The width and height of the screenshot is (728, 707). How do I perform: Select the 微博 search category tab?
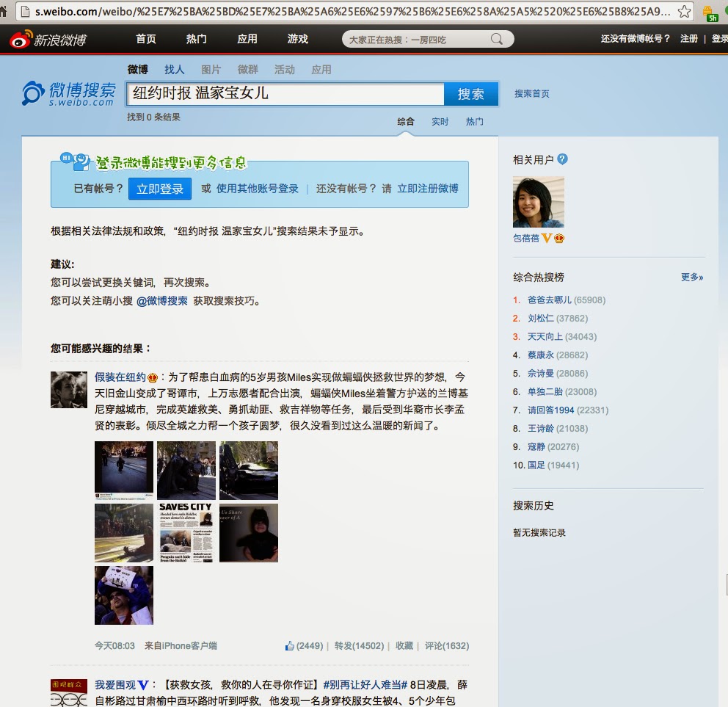(137, 70)
